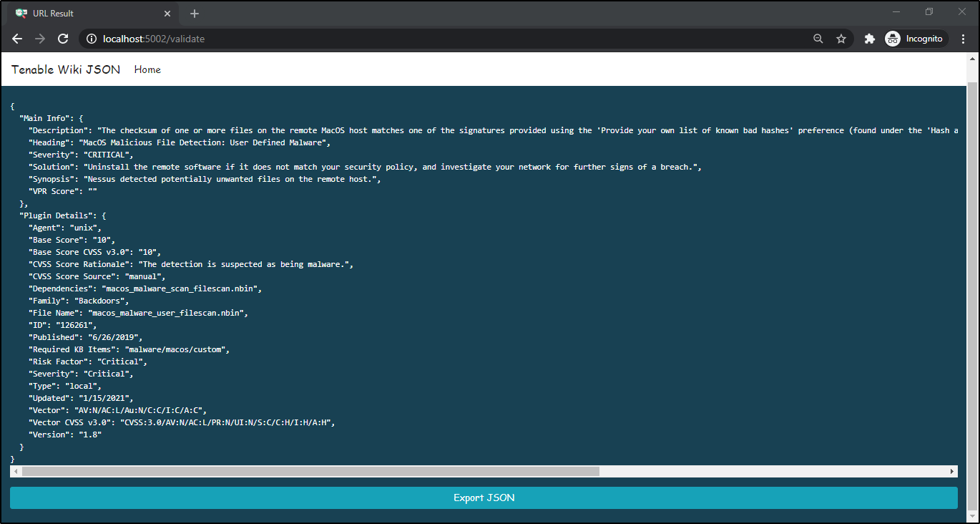Click the "ID": "126261" line
Screen dimensions: 980x524
(x=63, y=325)
